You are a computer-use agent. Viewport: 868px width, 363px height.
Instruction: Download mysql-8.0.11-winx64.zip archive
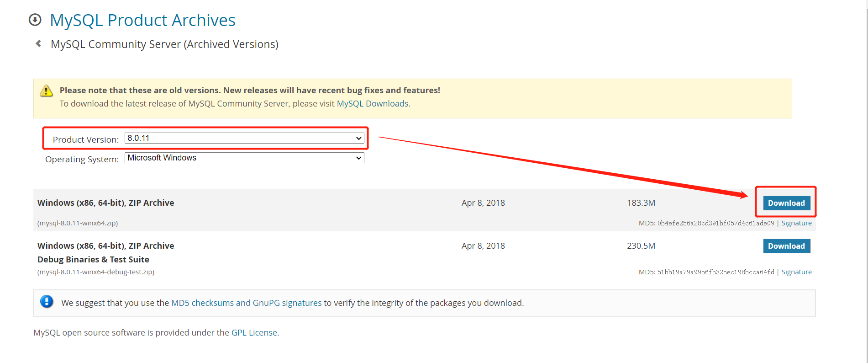[786, 203]
